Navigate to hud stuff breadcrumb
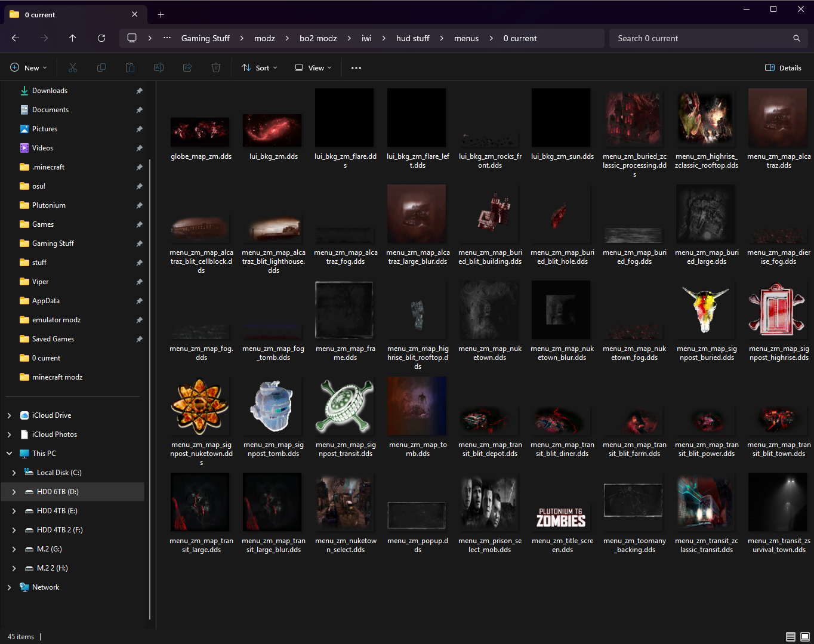Screen dimensions: 814x644 (x=413, y=38)
